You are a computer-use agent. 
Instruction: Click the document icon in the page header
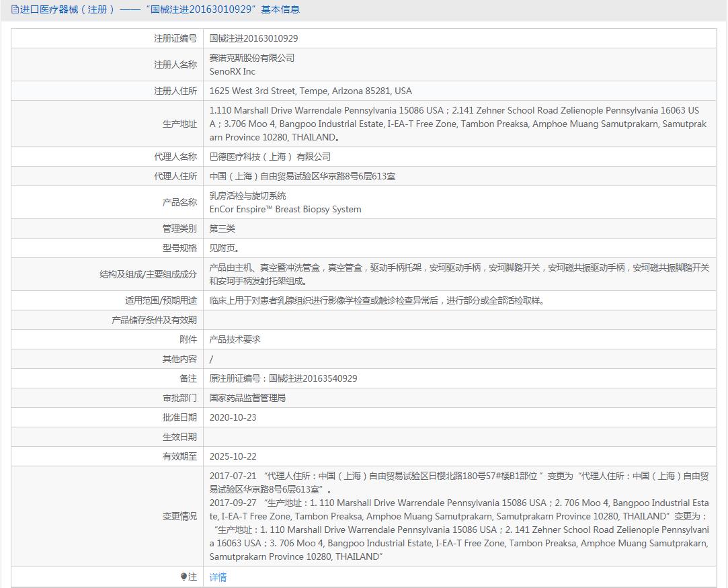(15, 10)
